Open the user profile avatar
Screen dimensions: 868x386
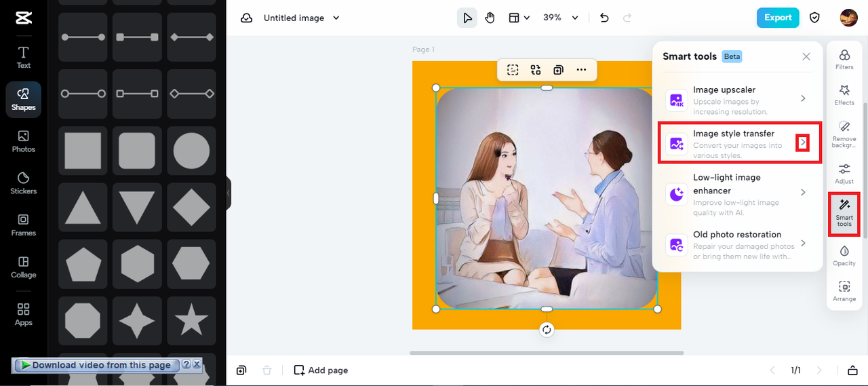tap(848, 18)
